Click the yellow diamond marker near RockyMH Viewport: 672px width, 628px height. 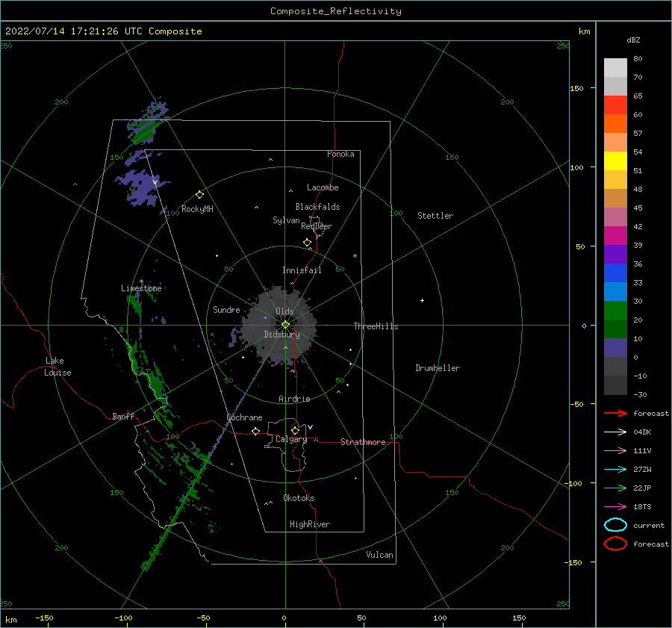199,195
